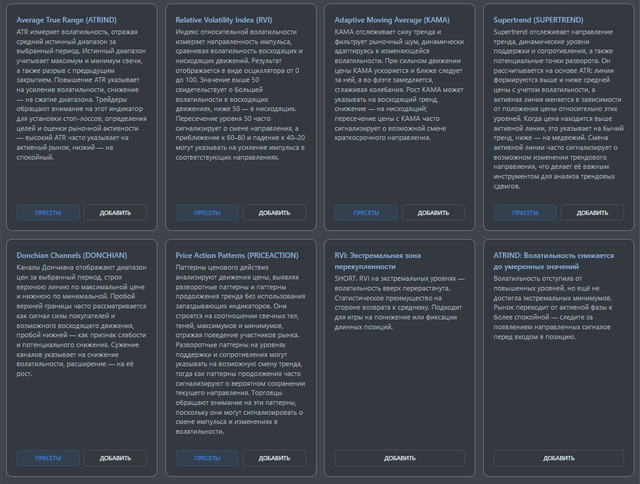Image resolution: width=640 pixels, height=484 pixels.
Task: Select the Supertrend description text paragraph
Action: tap(558, 109)
